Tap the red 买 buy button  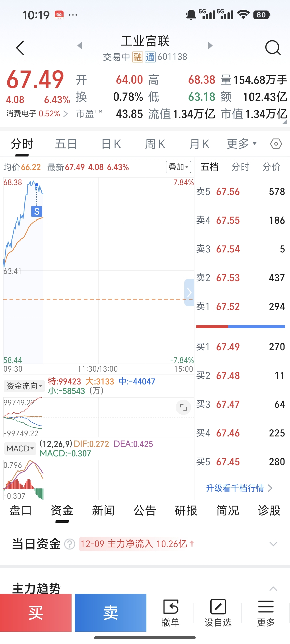[36, 613]
